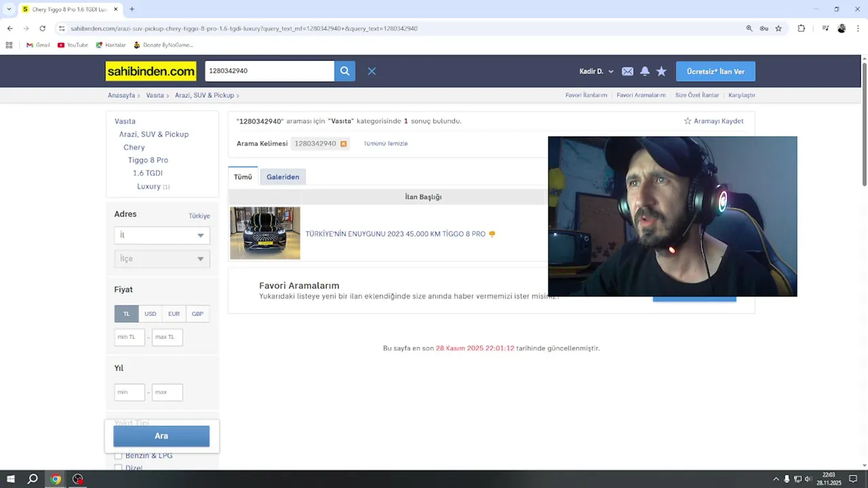Click the microphone icon in system tray
Screen dimensions: 868x488
787,479
